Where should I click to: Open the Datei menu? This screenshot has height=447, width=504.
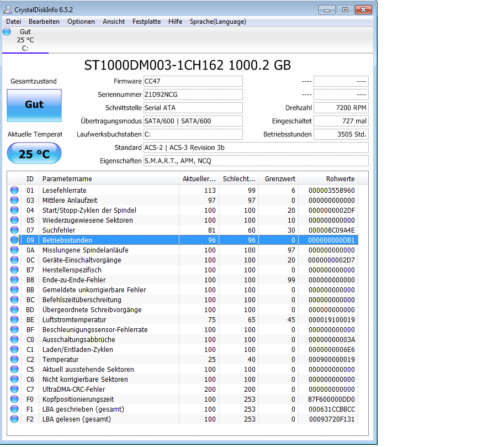[x=13, y=22]
